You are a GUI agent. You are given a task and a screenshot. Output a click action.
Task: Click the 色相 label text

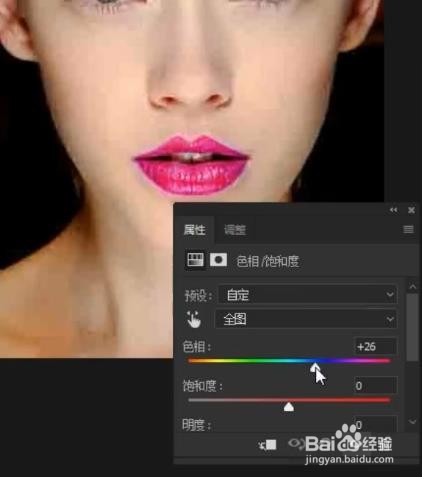(196, 347)
